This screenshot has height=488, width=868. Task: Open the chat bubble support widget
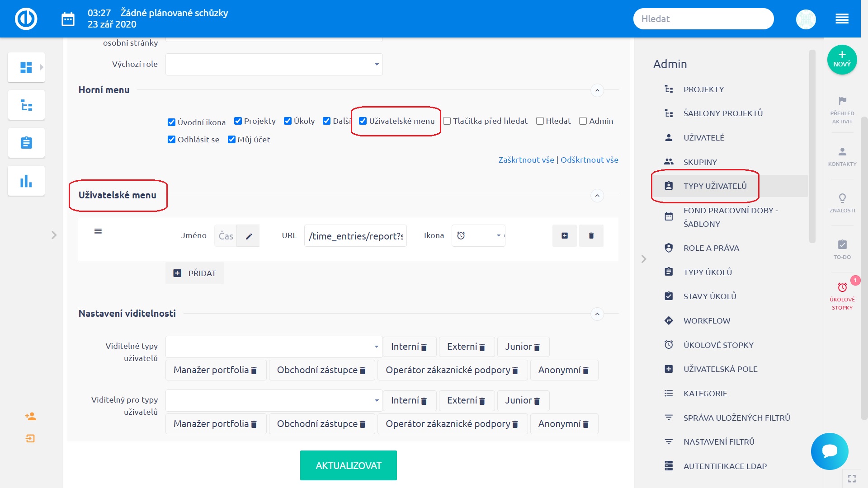pos(830,451)
